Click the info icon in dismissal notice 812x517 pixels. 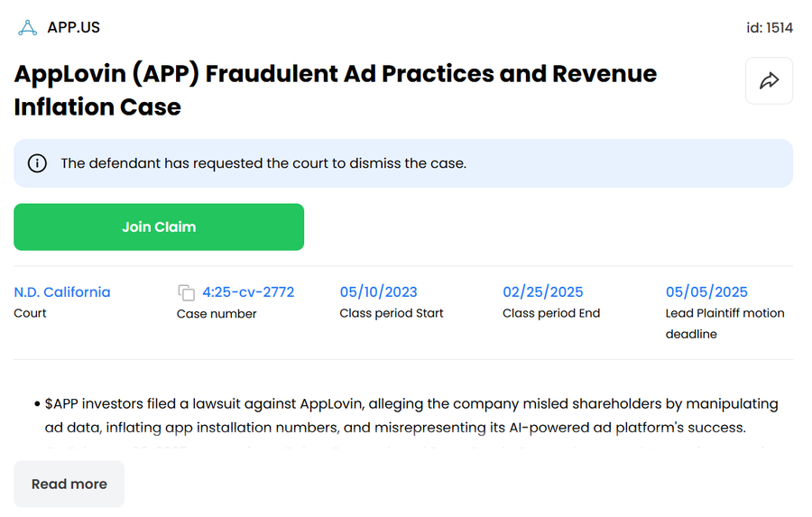37,163
